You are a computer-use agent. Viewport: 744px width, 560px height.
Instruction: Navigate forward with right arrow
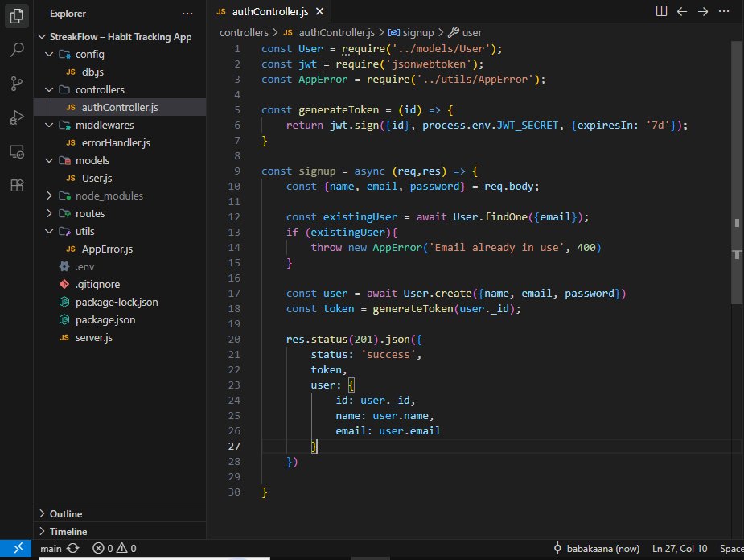pos(703,11)
